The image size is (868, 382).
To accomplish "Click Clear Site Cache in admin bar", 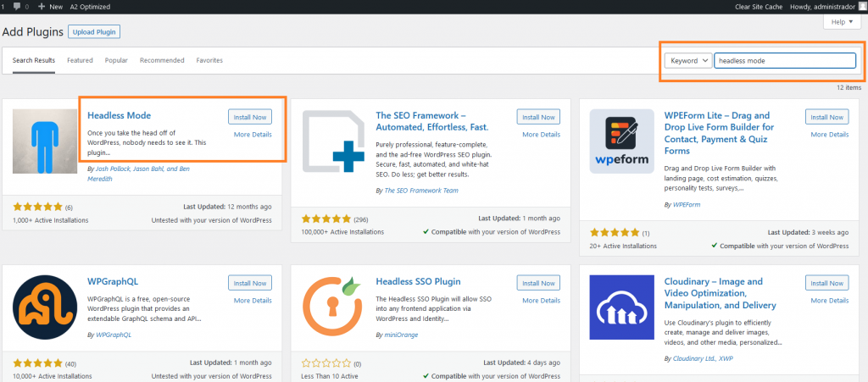I will pos(759,7).
